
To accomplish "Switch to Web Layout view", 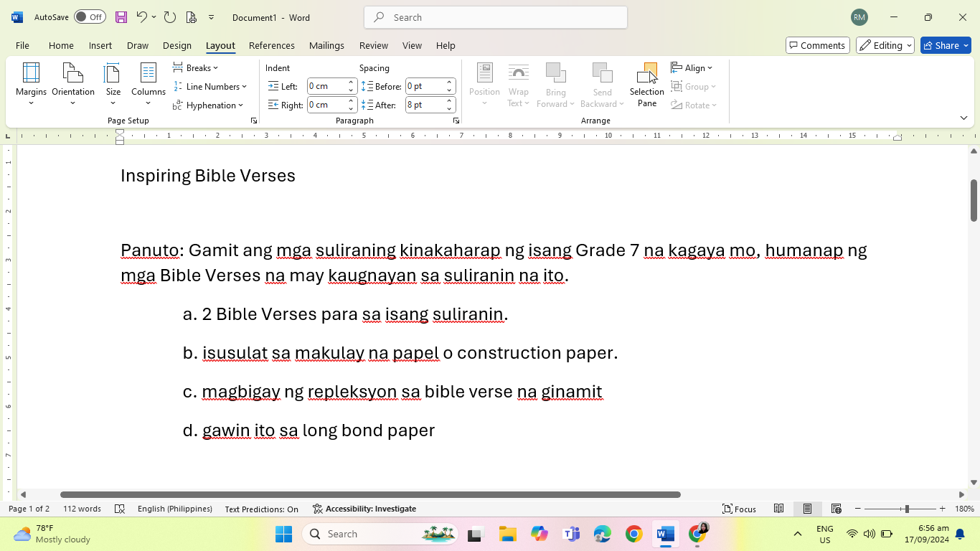I will point(836,509).
